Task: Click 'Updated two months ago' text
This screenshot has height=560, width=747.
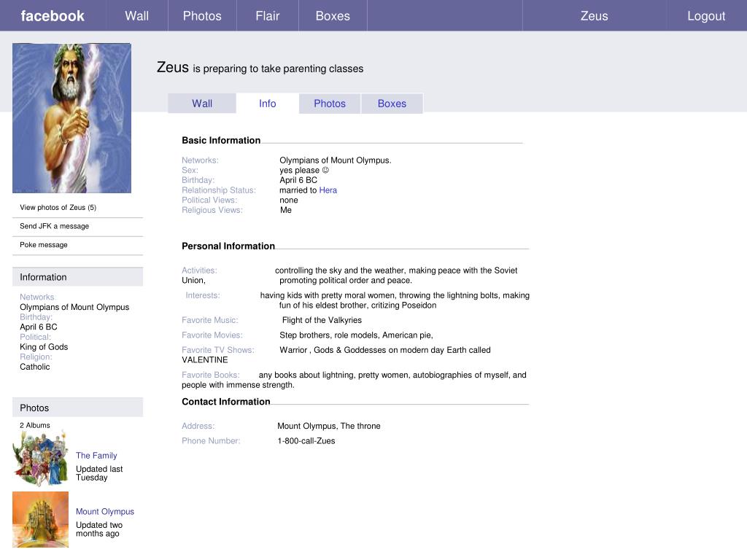Action: click(99, 529)
